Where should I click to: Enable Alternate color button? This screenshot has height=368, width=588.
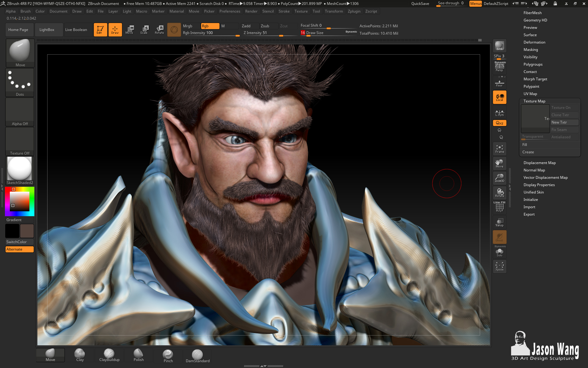point(20,249)
